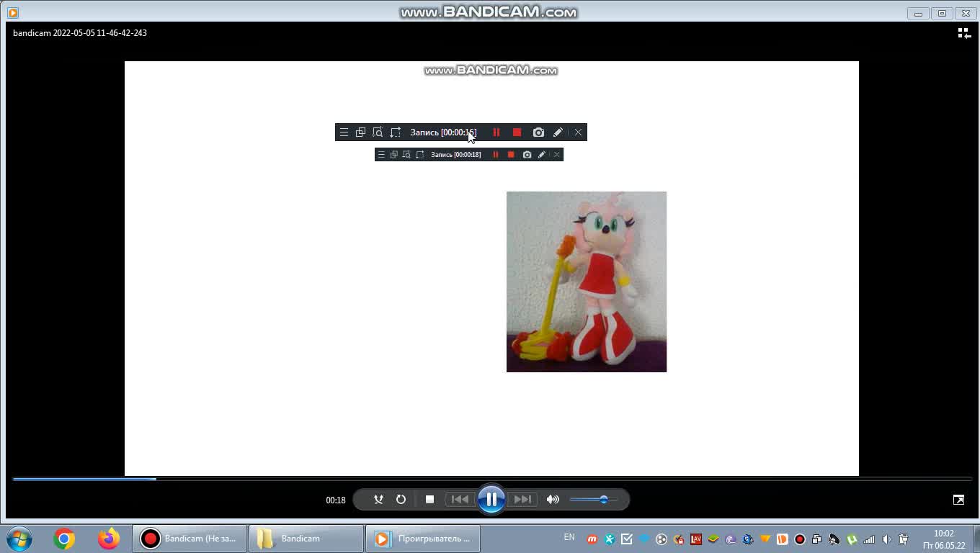Open the network signal tray icon
This screenshot has width=980, height=553.
(869, 539)
